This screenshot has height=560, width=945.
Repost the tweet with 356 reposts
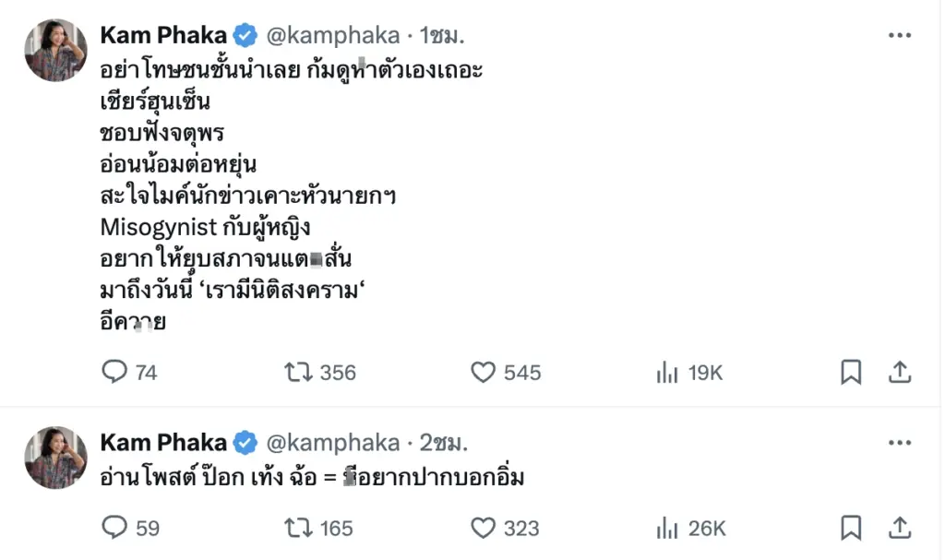point(297,372)
